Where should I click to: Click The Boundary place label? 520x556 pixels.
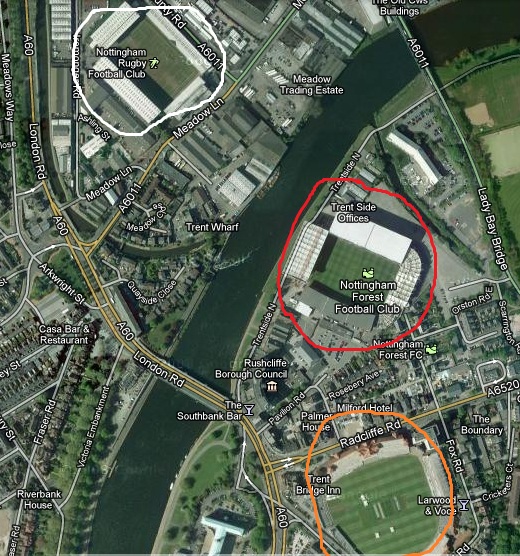pos(482,424)
